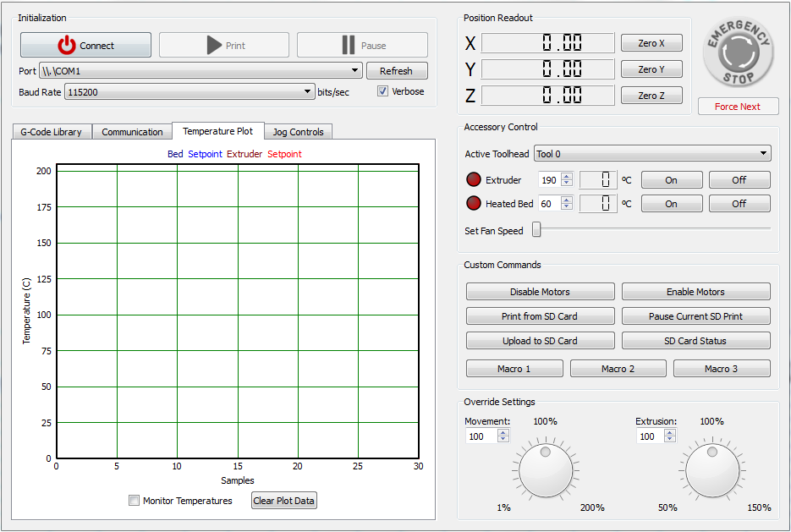Screen dimensions: 791x532
Task: Click the Heated Bed red indicator light
Action: click(473, 204)
